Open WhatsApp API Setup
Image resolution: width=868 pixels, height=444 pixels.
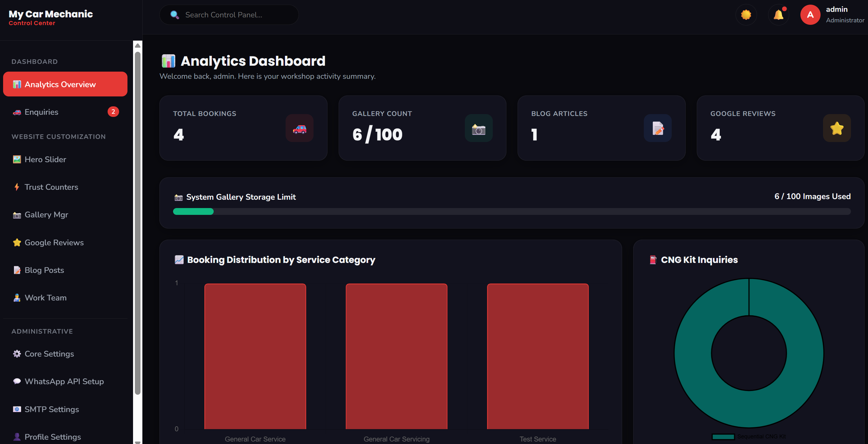tap(65, 381)
